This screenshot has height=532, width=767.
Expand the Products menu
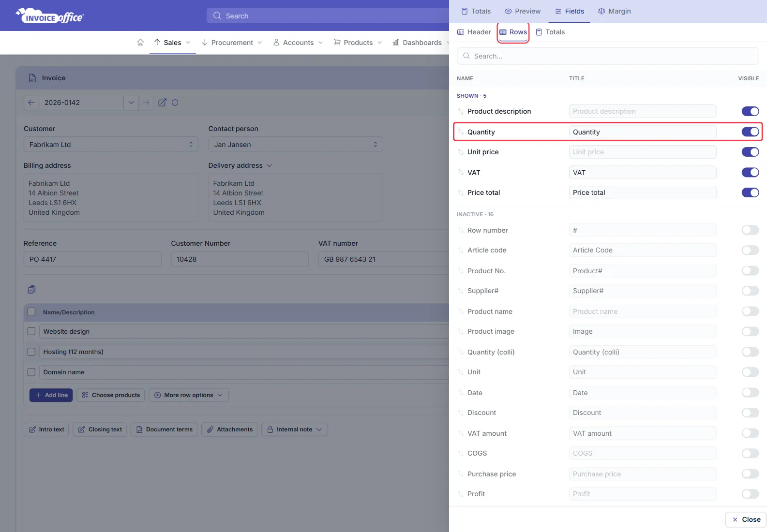coord(358,43)
